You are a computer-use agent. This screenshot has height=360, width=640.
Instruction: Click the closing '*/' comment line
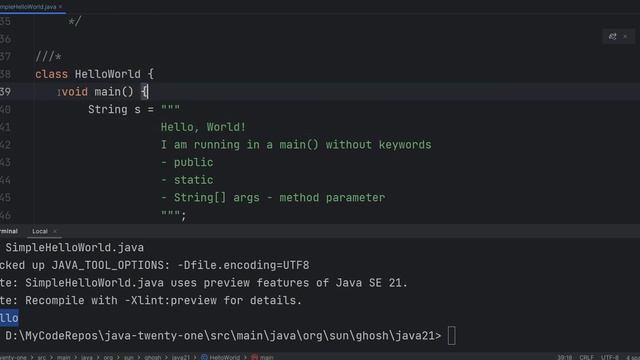click(75, 21)
